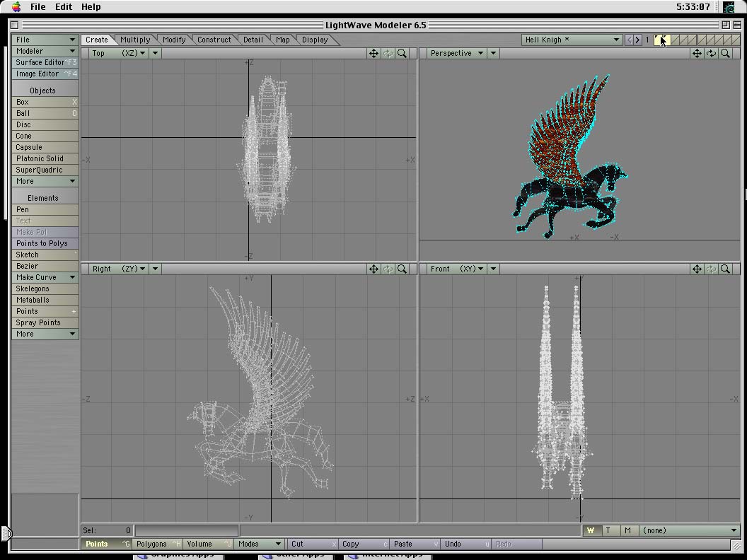Screen dimensions: 747x560
Task: Click the pan icon in Front viewport
Action: (x=697, y=269)
